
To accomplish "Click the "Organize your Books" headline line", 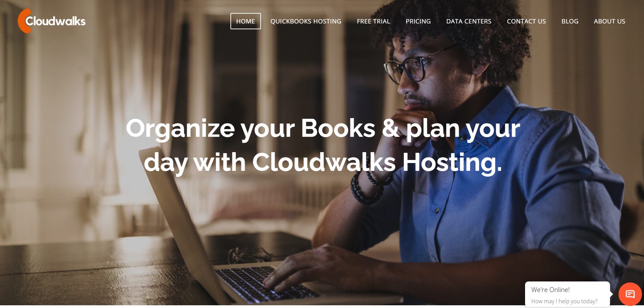I will click(323, 129).
